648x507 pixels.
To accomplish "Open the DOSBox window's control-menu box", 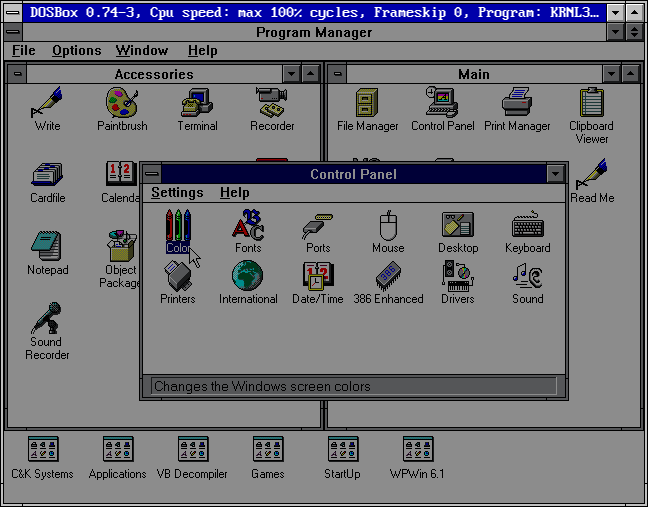I will tap(13, 12).
